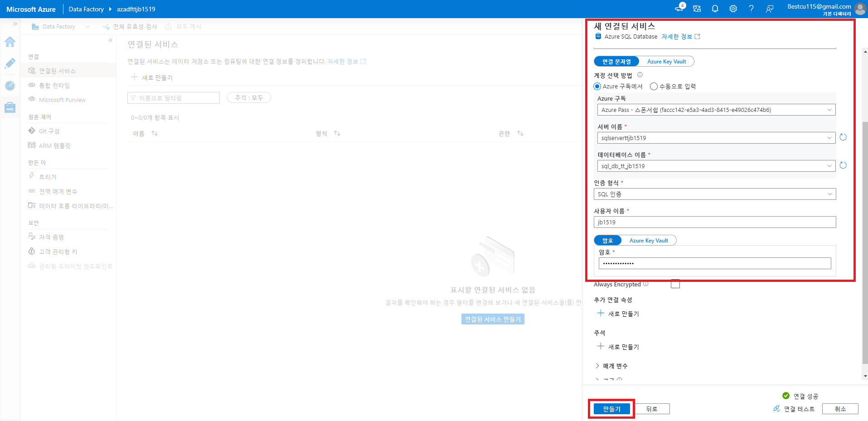Open the Azure subscription dropdown
Screen dimensions: 868x421
pos(716,110)
